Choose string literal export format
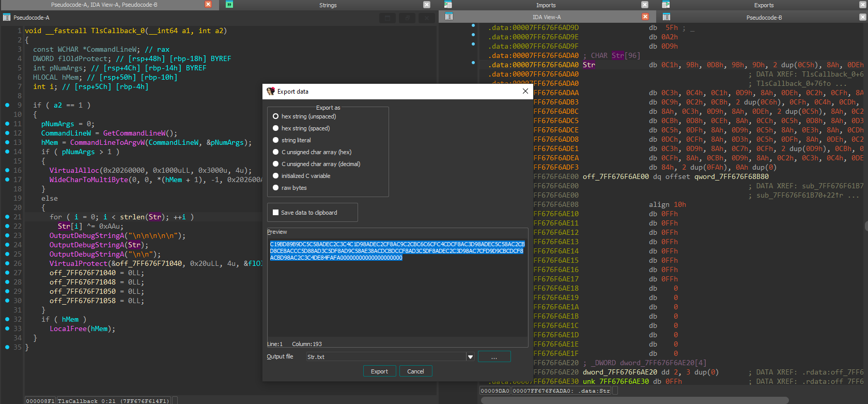Image resolution: width=868 pixels, height=404 pixels. click(x=292, y=140)
